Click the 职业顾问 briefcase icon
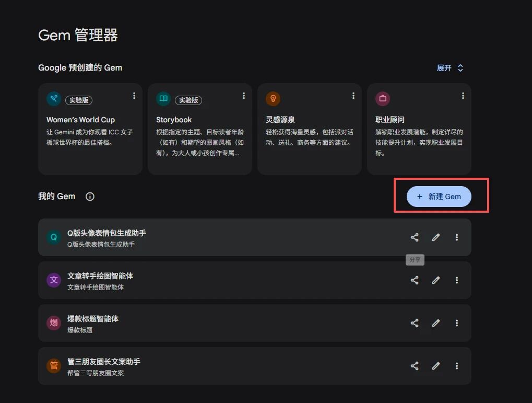The width and height of the screenshot is (532, 403). click(x=382, y=98)
